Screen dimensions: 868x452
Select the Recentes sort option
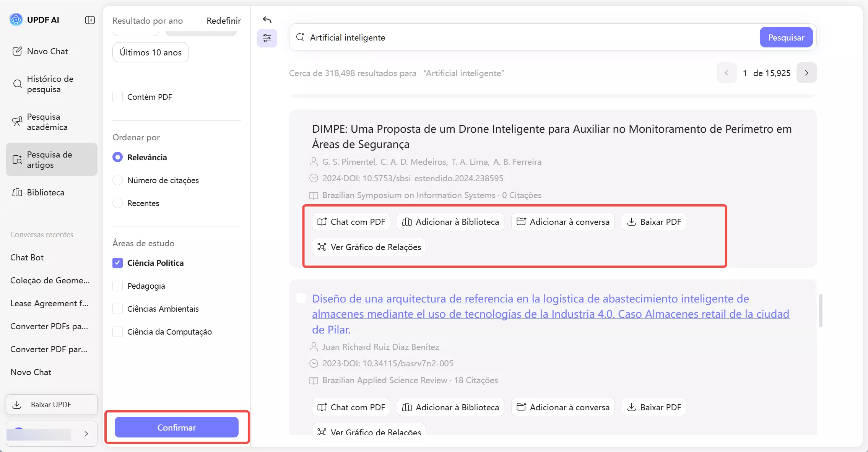pos(118,203)
